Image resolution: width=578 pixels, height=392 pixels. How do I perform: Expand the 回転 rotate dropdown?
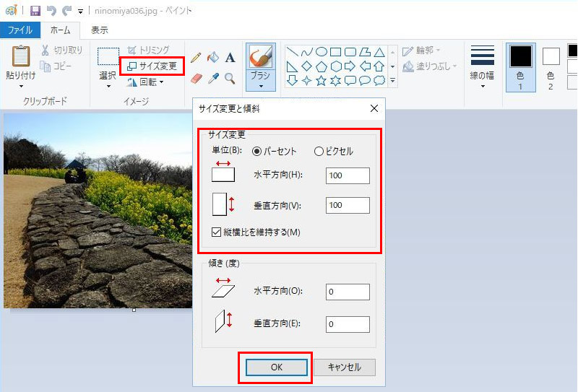coord(162,82)
